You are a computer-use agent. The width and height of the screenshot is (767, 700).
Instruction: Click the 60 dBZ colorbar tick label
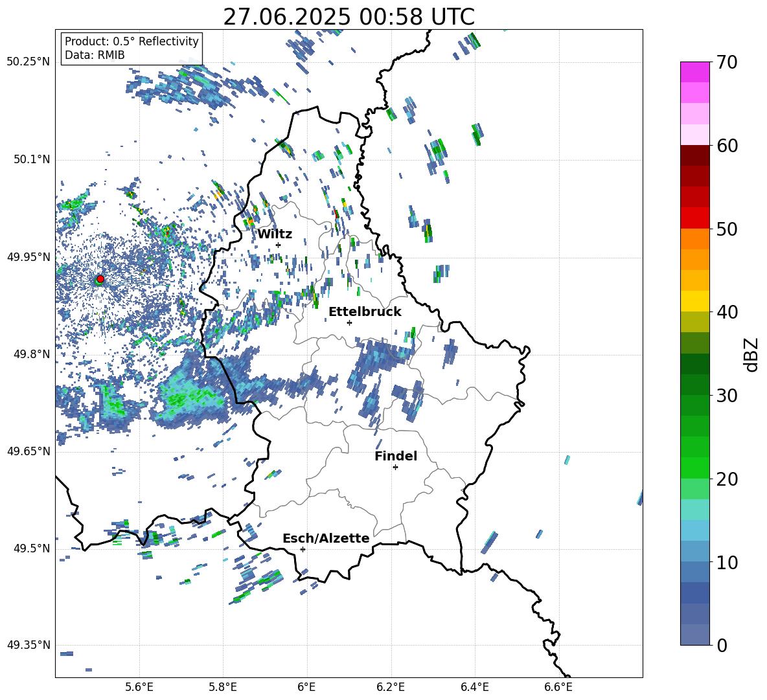pos(727,146)
